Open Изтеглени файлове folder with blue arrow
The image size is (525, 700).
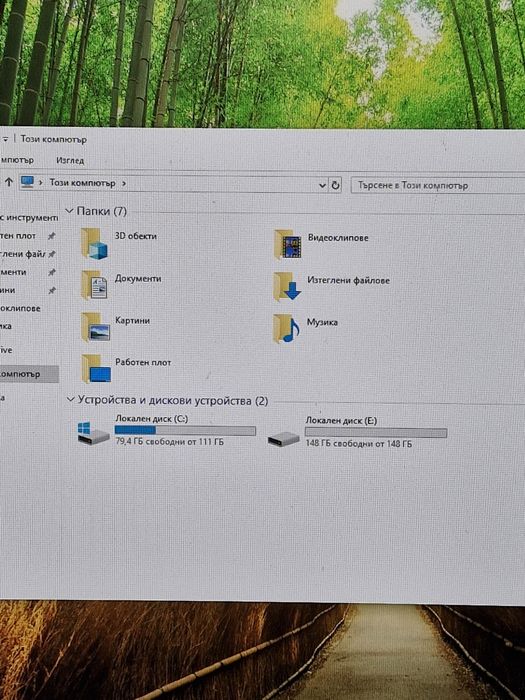287,287
